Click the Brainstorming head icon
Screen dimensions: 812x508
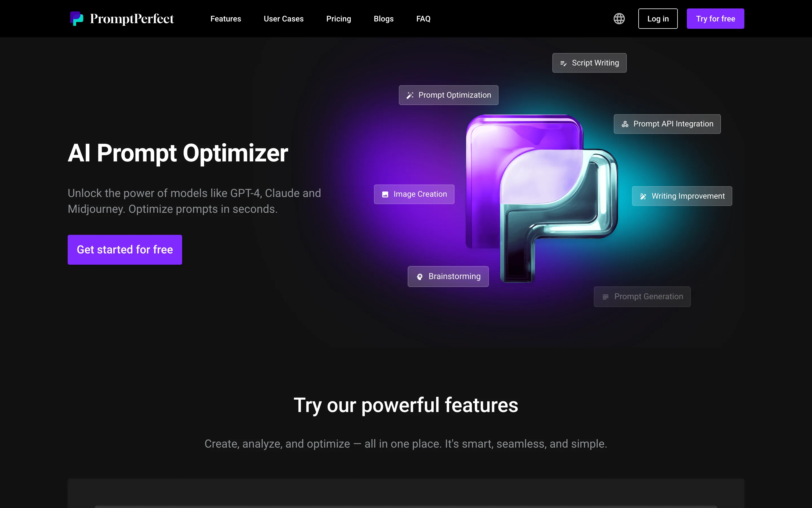[420, 277]
